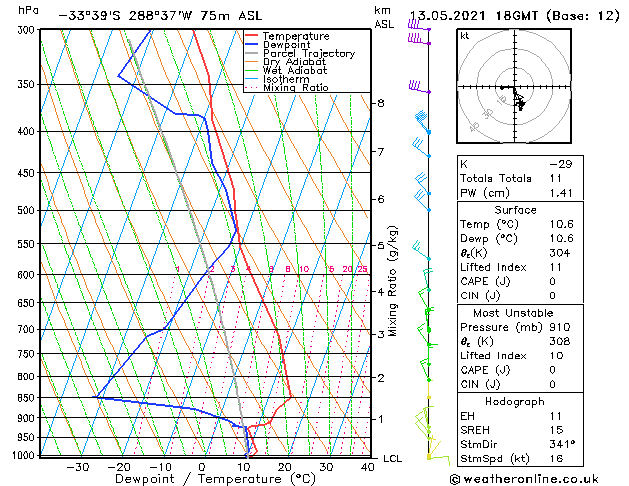The image size is (629, 486).
Task: Click the blue wind barb near 400 hPa
Action: click(422, 123)
